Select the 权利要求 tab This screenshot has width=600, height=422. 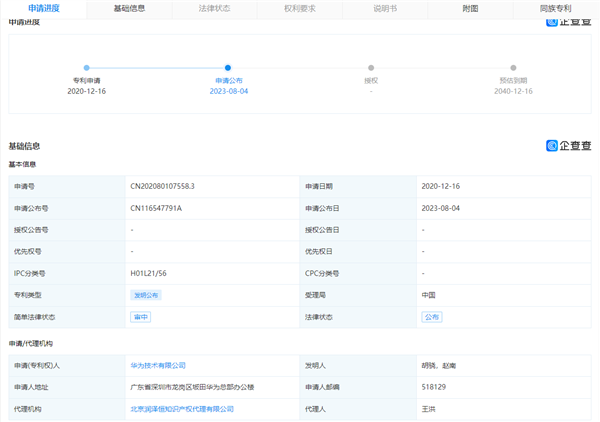tap(300, 8)
